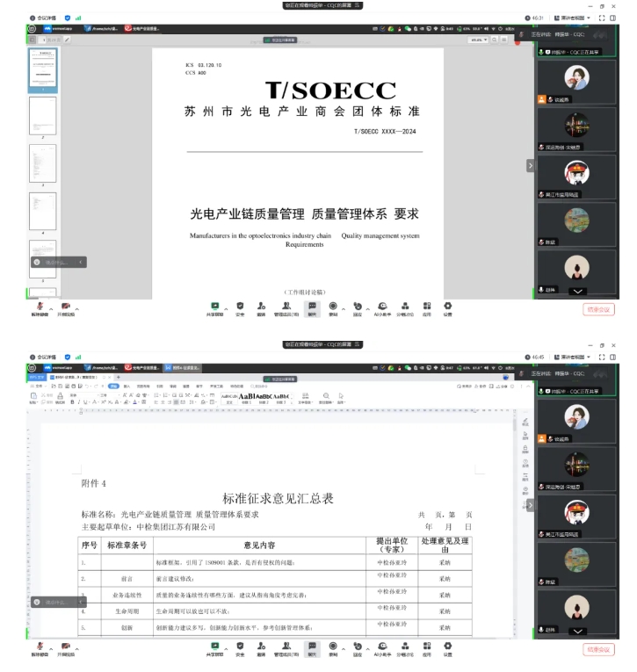
Task: Click pencil annotate icon in shared PDF toolbar
Action: (x=68, y=40)
